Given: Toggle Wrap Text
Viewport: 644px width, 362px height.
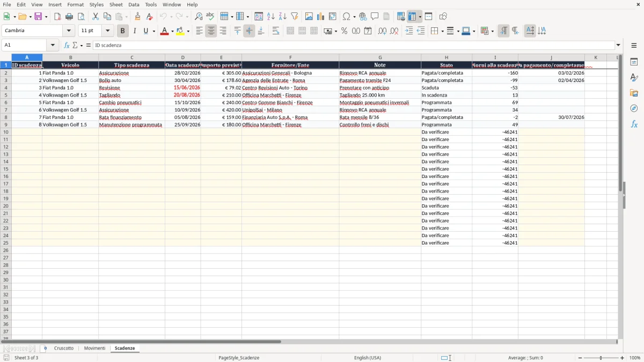Looking at the screenshot, I should pos(276,31).
